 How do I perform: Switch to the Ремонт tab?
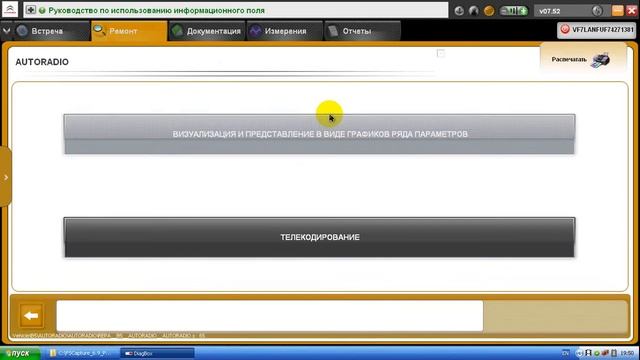[x=129, y=31]
